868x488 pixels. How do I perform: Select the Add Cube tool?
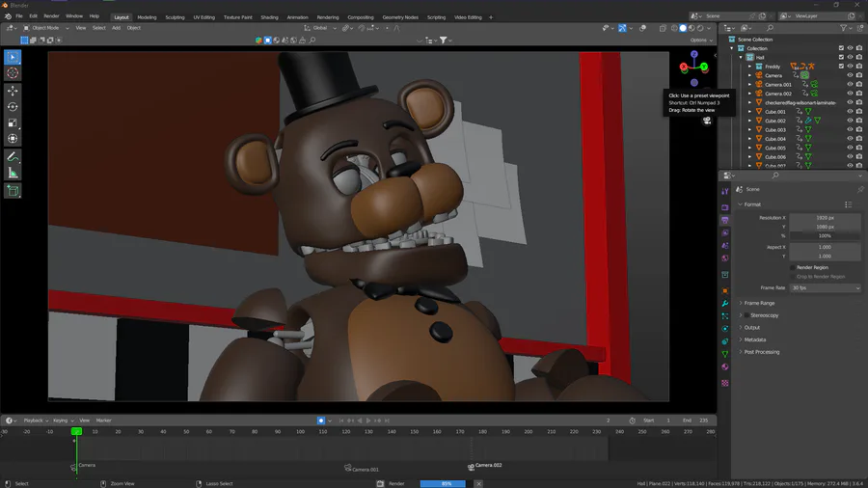(13, 191)
